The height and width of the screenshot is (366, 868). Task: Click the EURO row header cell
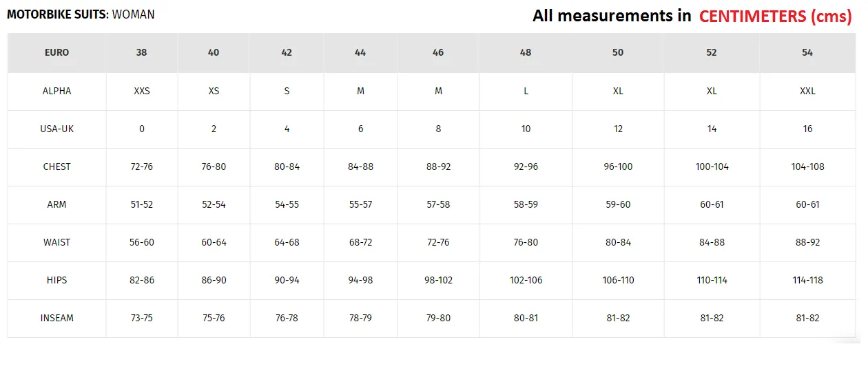[56, 53]
